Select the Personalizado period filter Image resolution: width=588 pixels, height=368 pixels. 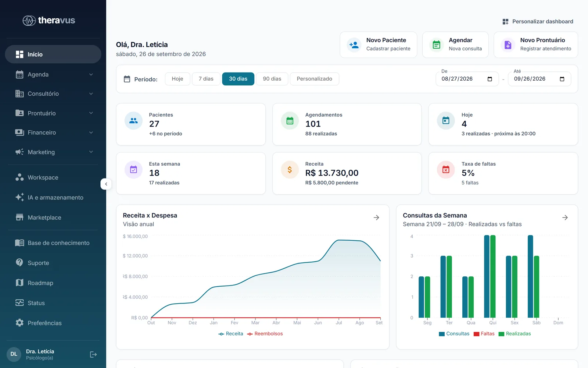[315, 79]
